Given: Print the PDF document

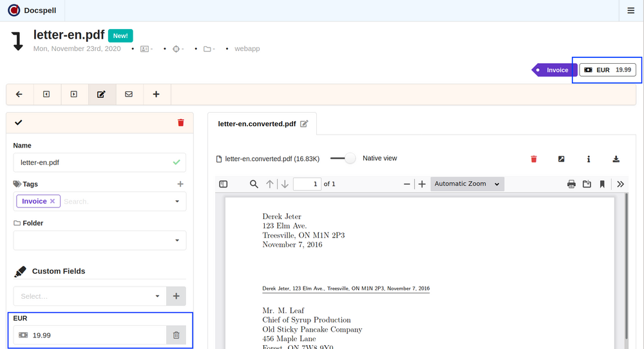Looking at the screenshot, I should tap(571, 184).
